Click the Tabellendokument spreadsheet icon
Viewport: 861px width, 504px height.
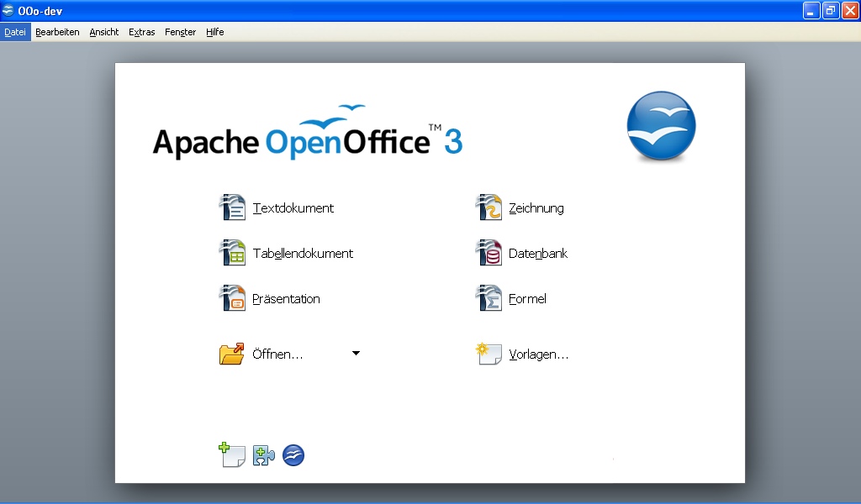click(x=232, y=253)
